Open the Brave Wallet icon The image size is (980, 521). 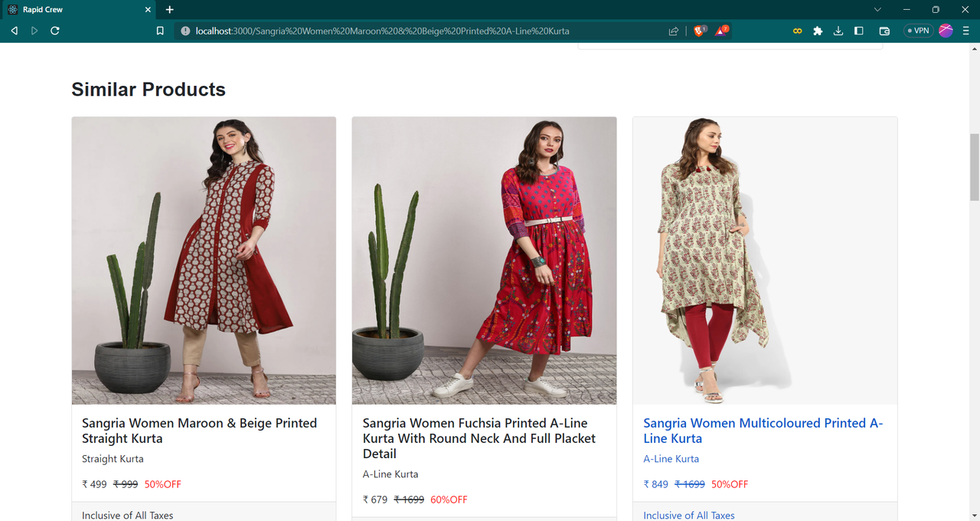(x=884, y=31)
